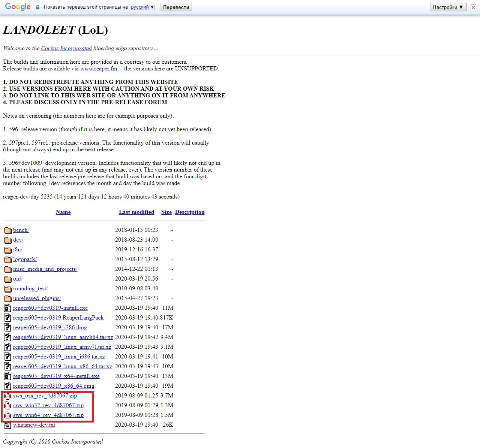Download the linux_armv7l.tar.xz build

click(x=62, y=347)
